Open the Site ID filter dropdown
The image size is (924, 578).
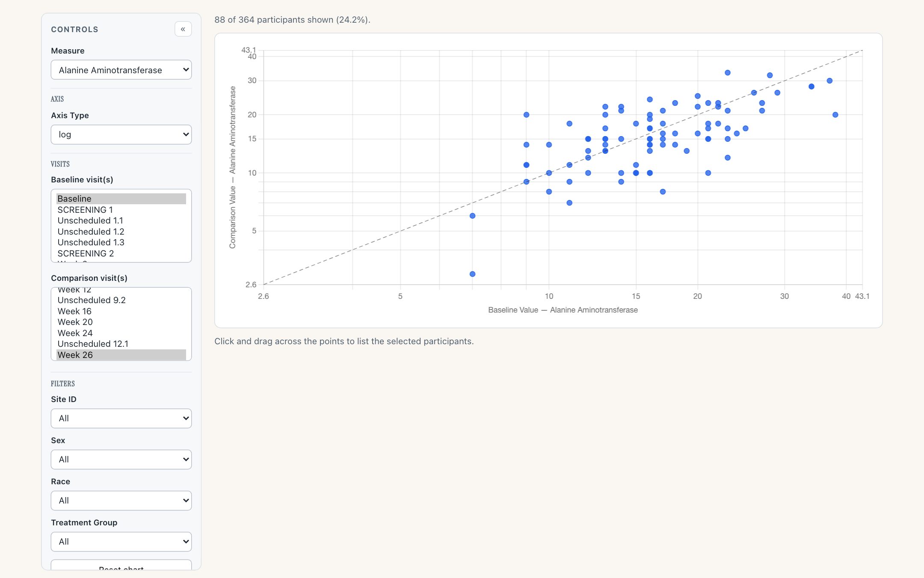click(121, 418)
